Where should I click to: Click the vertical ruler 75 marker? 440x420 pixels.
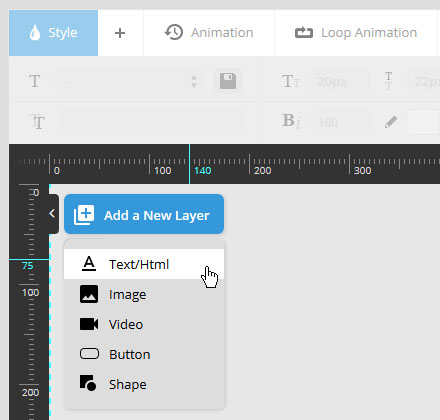click(x=28, y=266)
